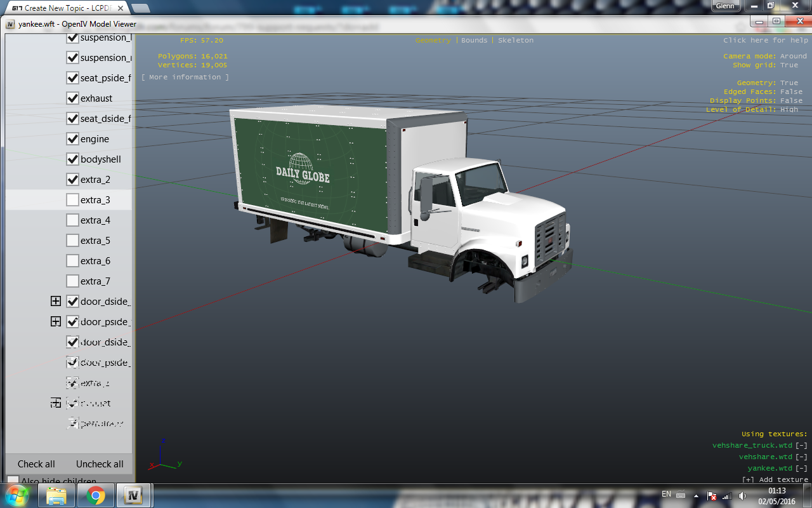Switch to the Skeleton view tab

tap(516, 40)
